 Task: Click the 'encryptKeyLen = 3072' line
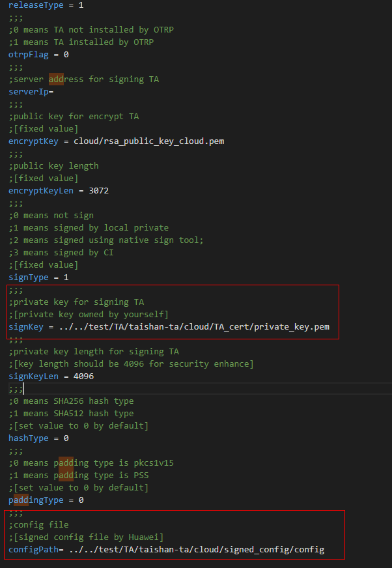pyautogui.click(x=59, y=191)
